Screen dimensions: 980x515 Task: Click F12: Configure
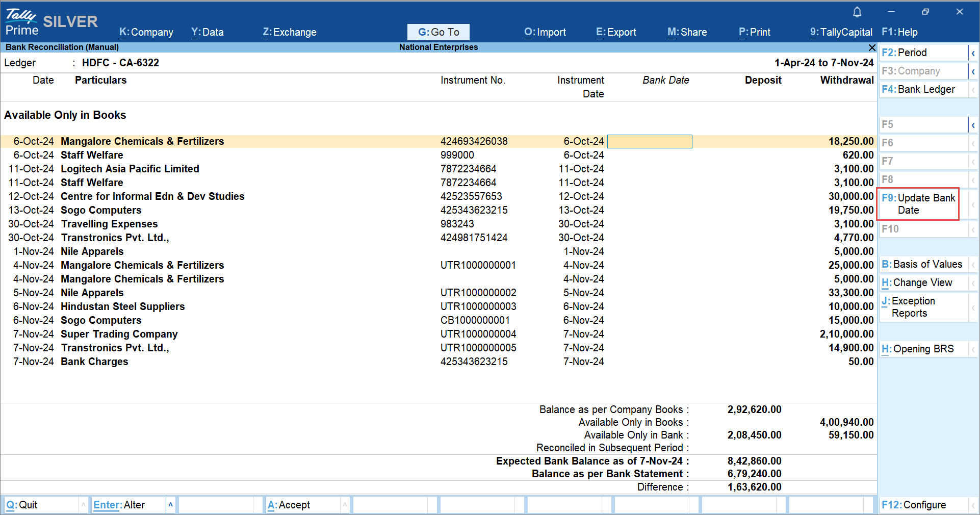[924, 505]
